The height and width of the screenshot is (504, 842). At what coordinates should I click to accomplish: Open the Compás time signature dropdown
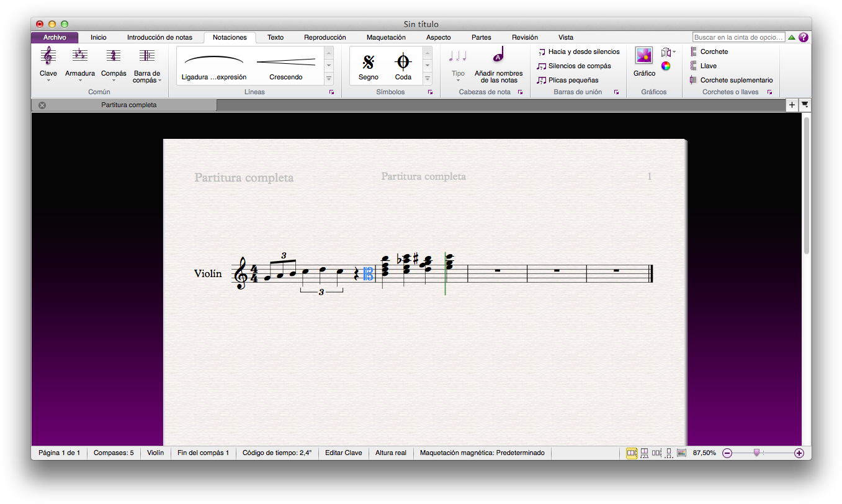click(114, 79)
